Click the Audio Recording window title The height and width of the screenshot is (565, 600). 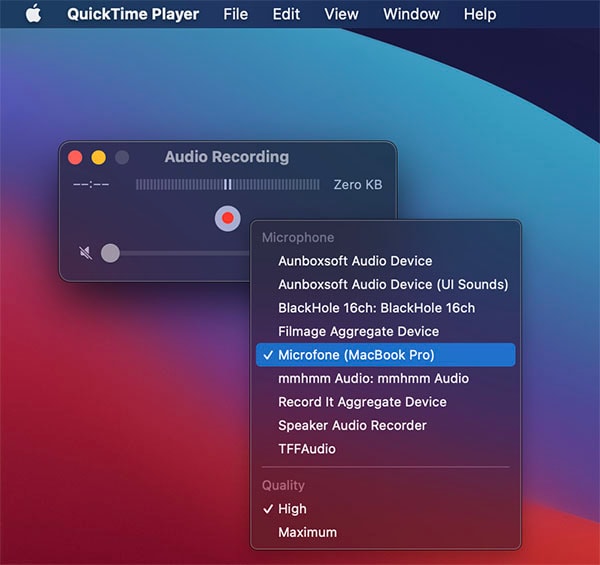click(x=227, y=157)
